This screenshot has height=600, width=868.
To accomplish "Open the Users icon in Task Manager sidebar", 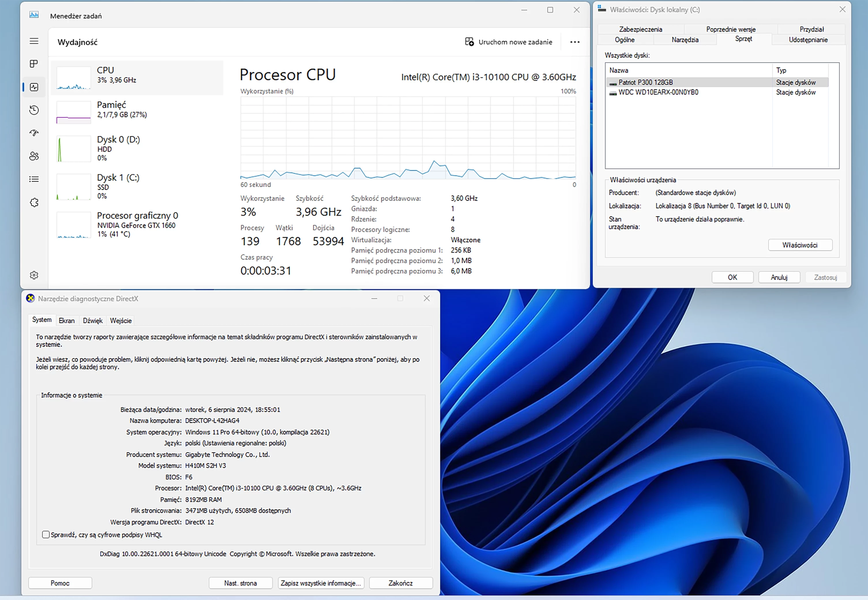I will click(x=34, y=156).
